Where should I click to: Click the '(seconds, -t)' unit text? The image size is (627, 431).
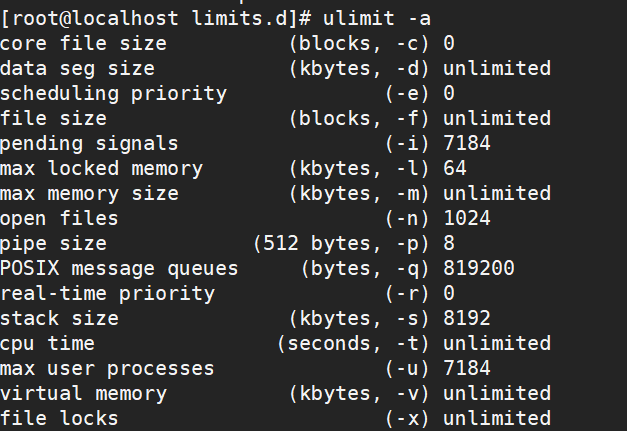pyautogui.click(x=353, y=344)
